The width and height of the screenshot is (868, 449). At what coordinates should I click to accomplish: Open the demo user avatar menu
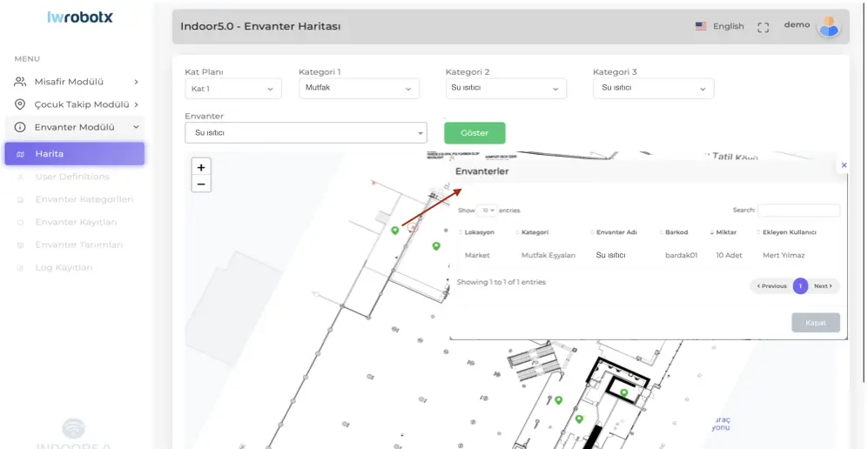(828, 26)
